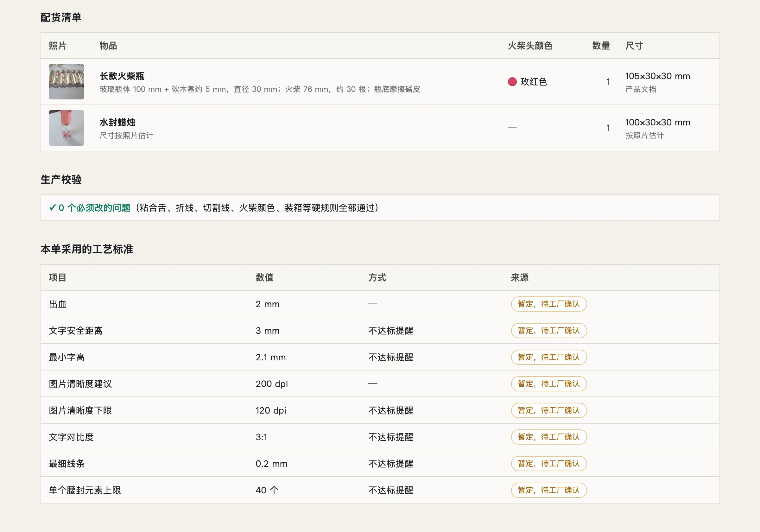Click the 3:1 contrast value
This screenshot has width=760, height=532.
tap(261, 437)
